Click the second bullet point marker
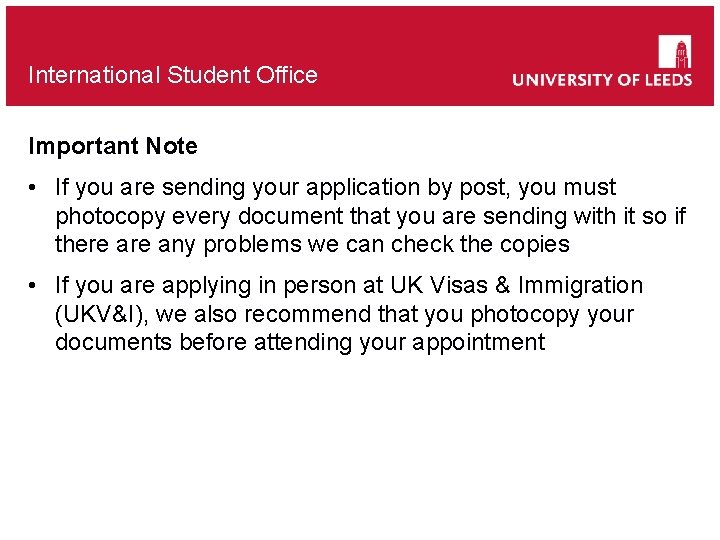The height and width of the screenshot is (540, 720). [34, 286]
